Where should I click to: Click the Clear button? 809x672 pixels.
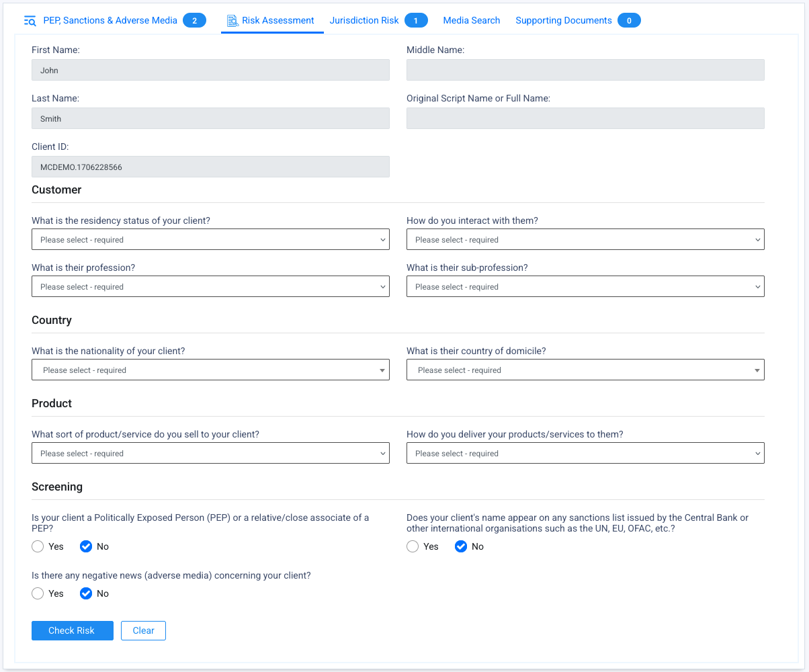point(143,630)
